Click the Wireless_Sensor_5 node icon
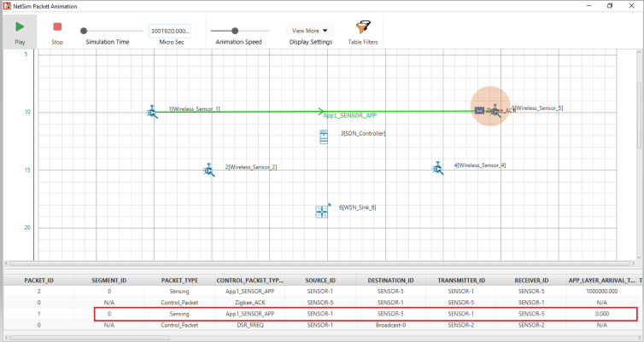The image size is (644, 342). pyautogui.click(x=495, y=110)
